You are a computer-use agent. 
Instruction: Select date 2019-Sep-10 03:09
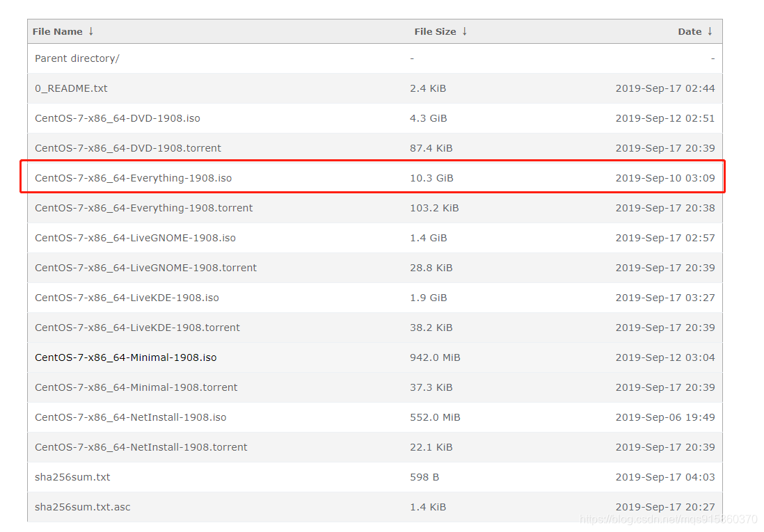coord(665,178)
